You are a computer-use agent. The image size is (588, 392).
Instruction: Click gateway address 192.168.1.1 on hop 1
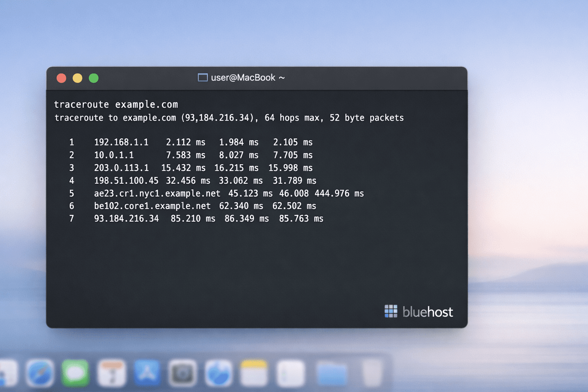pos(121,142)
